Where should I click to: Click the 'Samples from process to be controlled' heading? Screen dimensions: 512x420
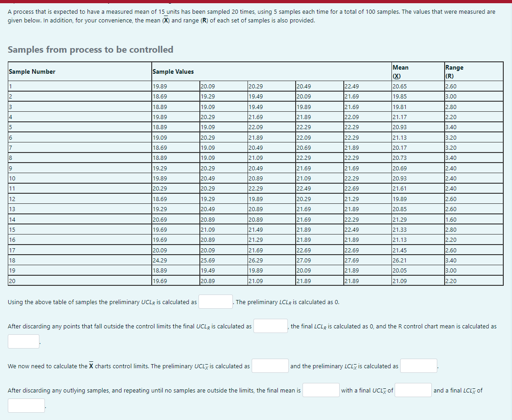tap(90, 49)
